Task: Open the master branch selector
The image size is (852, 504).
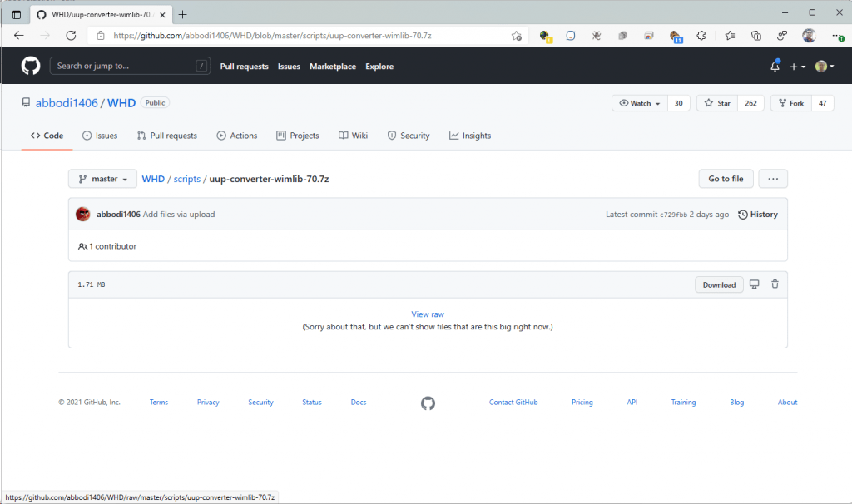Action: [102, 179]
